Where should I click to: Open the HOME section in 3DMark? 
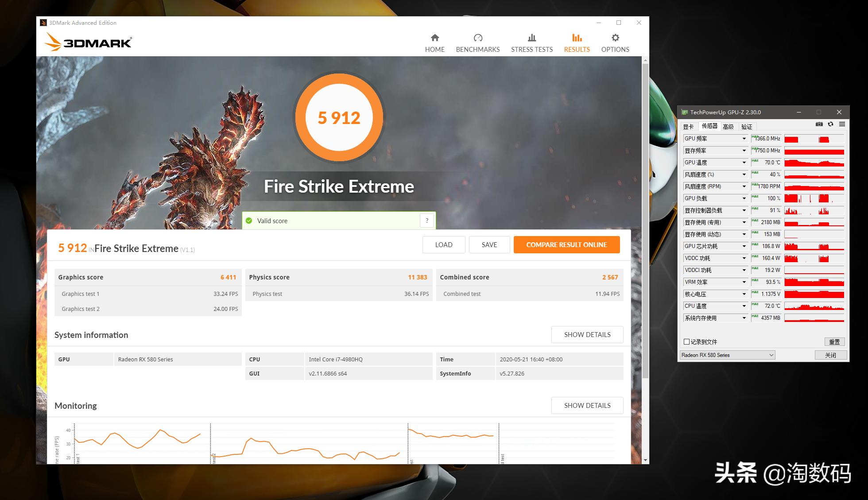click(434, 43)
